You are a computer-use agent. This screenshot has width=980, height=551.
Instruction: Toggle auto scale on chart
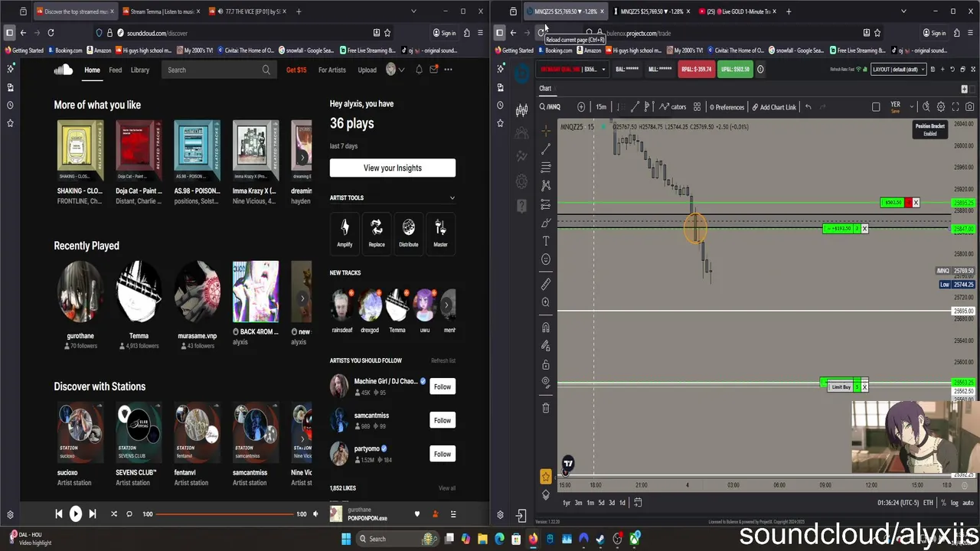tap(968, 503)
